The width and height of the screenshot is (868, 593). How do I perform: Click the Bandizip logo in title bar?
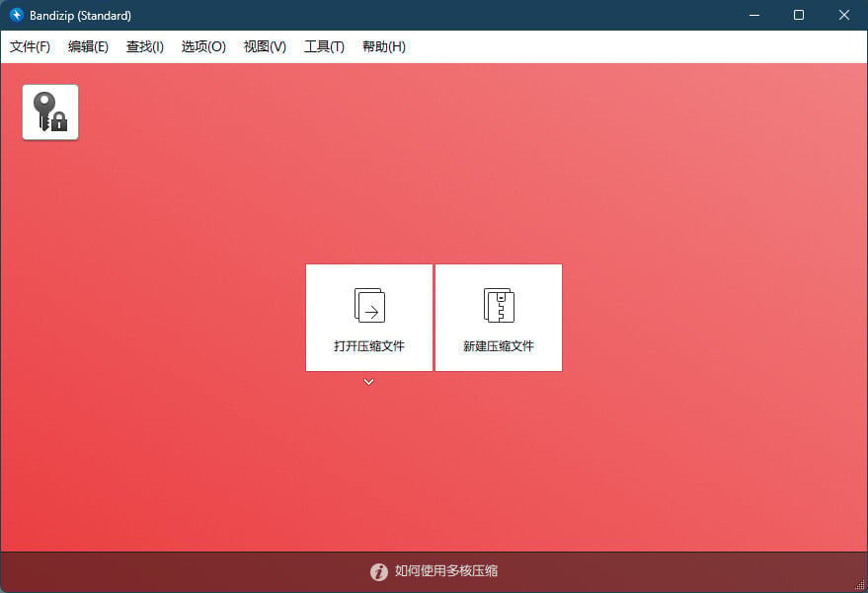[x=16, y=15]
